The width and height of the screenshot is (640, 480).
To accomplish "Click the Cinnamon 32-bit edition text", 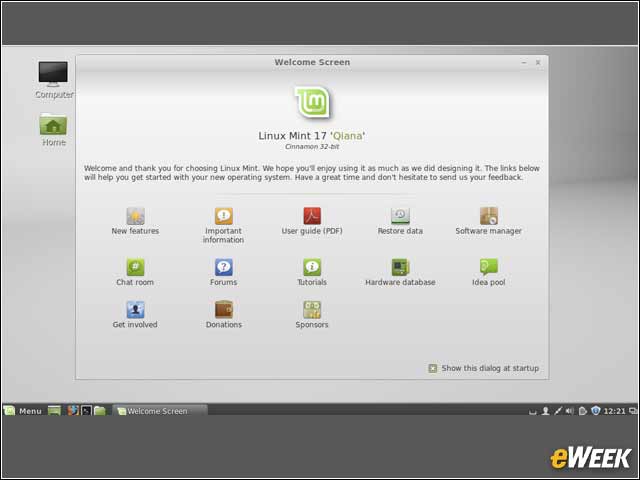I will click(312, 147).
